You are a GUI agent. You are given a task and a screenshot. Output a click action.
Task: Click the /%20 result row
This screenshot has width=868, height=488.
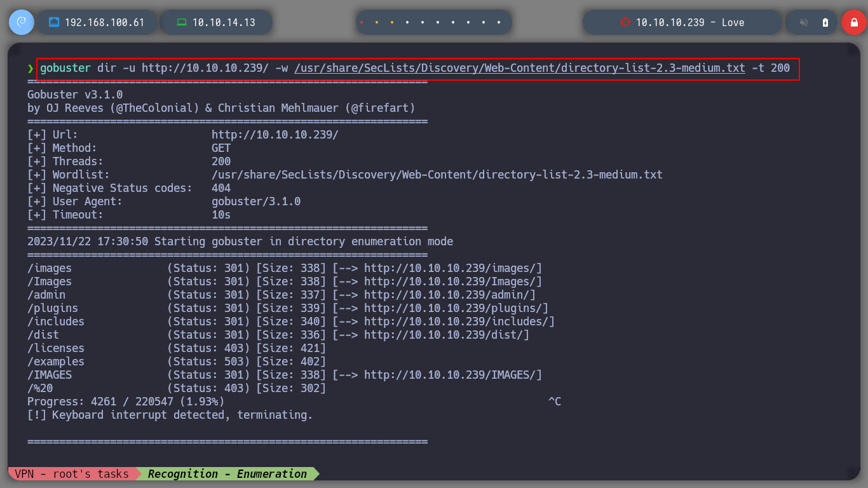tap(177, 388)
